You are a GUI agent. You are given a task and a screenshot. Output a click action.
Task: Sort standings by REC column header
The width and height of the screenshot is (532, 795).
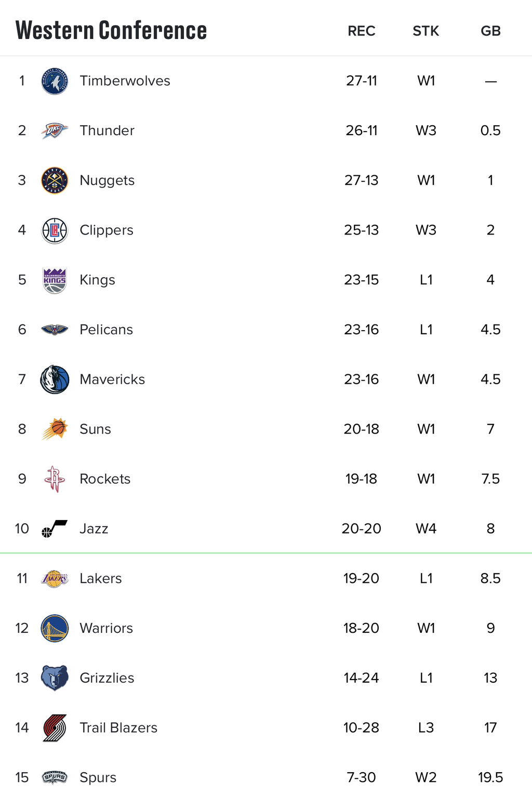362,31
